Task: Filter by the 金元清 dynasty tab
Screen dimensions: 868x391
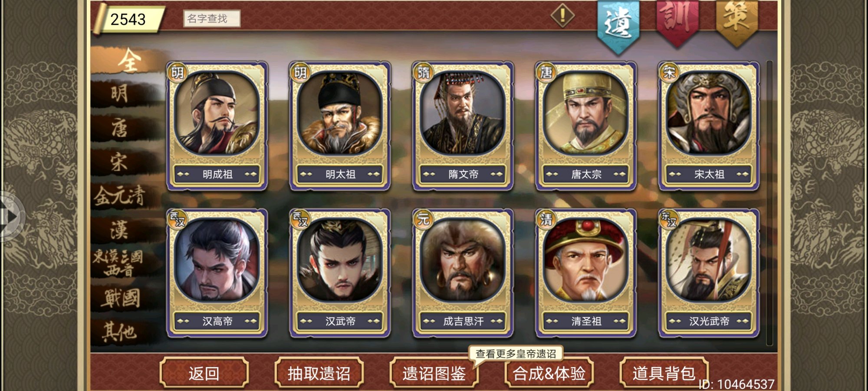Action: (119, 195)
